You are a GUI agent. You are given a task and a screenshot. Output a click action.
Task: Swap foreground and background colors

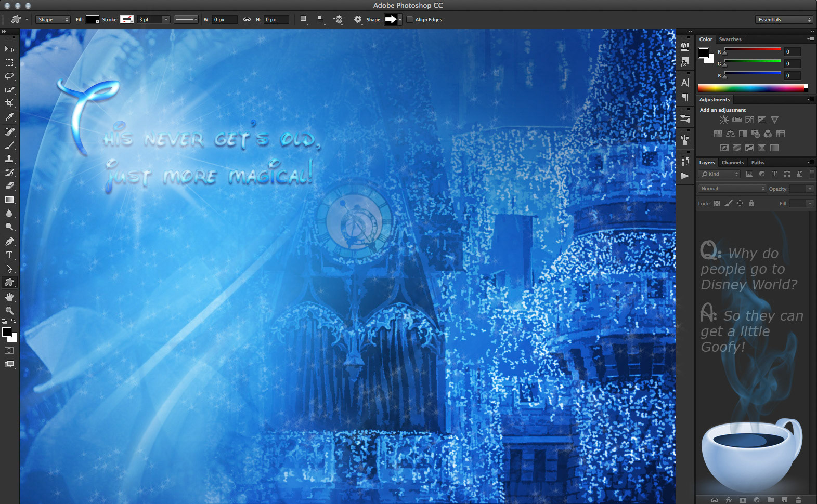pyautogui.click(x=14, y=322)
